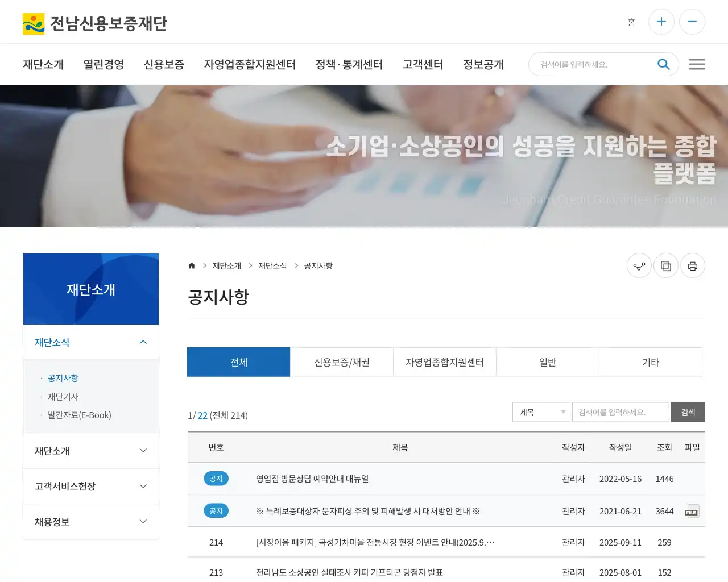
Task: Open 재단기사 in the sidebar
Action: [x=63, y=397]
